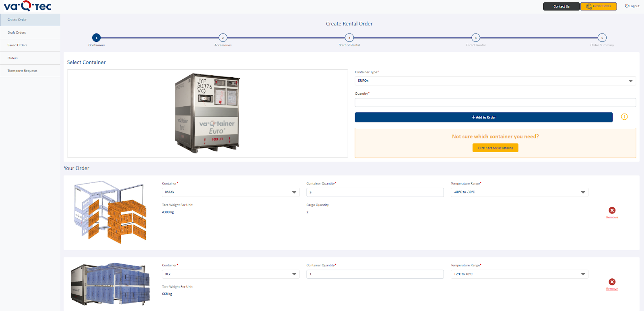Open the Contact Us page
Screen dimensions: 644x311
point(561,6)
